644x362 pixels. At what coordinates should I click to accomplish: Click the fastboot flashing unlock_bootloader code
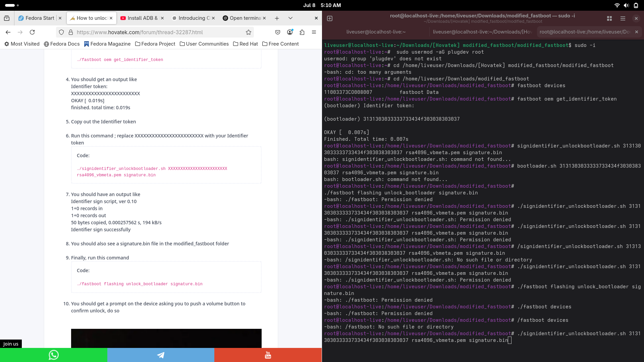(x=140, y=284)
